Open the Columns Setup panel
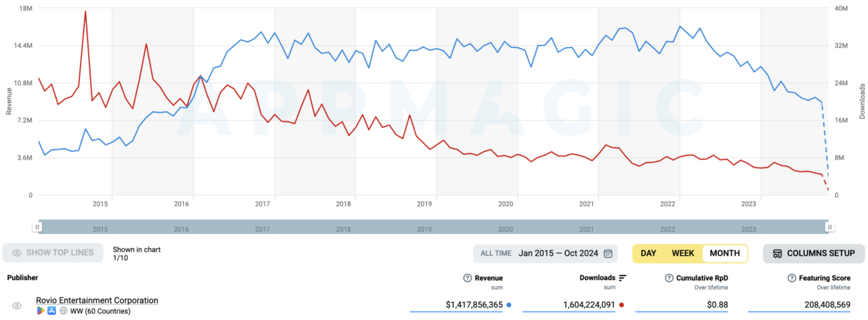Image resolution: width=868 pixels, height=320 pixels. point(813,253)
